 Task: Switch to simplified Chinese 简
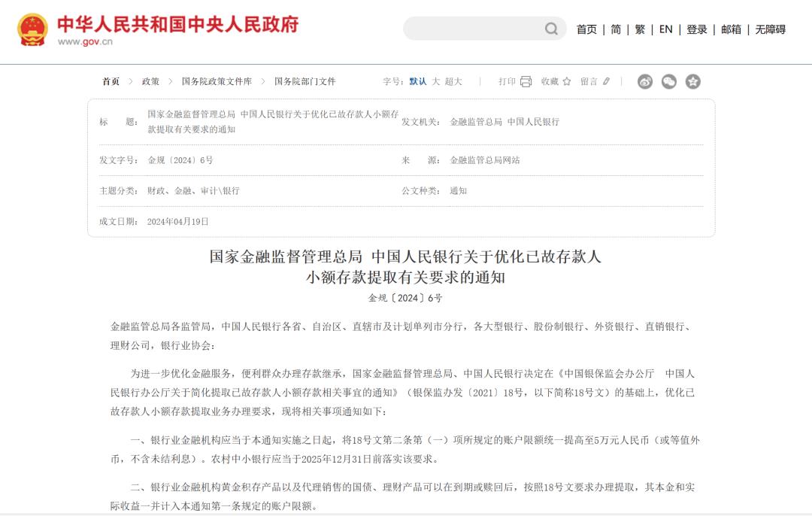tap(616, 29)
